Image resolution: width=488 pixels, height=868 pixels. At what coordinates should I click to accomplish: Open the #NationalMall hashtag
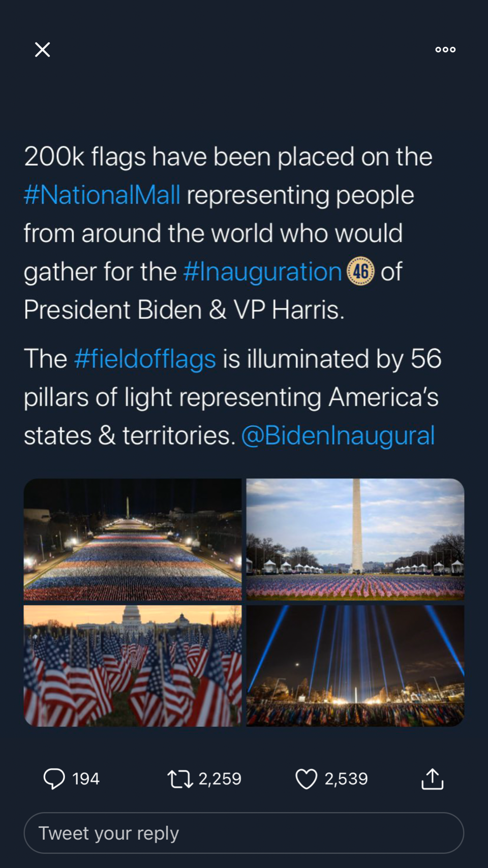point(102,195)
